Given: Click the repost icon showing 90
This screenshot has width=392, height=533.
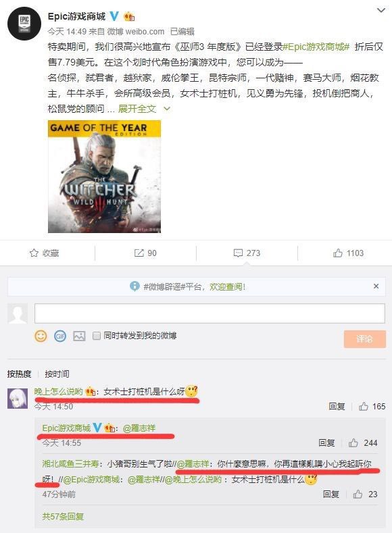Looking at the screenshot, I should pyautogui.click(x=145, y=253).
